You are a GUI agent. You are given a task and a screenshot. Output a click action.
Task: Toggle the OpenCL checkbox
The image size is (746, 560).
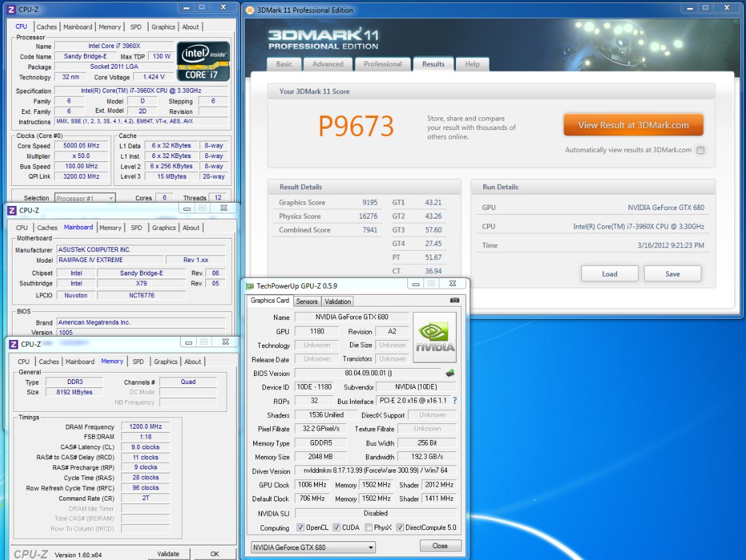click(300, 527)
